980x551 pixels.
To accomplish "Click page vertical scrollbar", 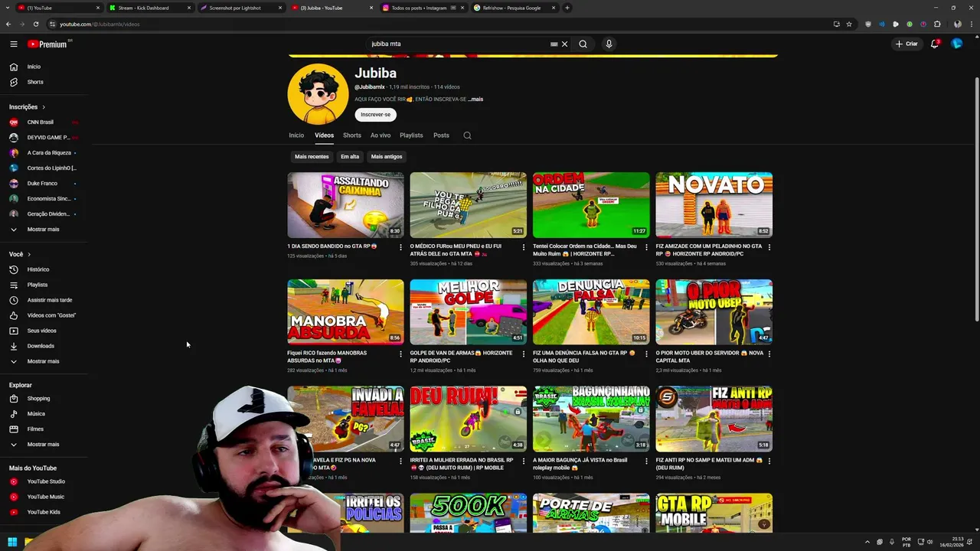I will coord(976,199).
